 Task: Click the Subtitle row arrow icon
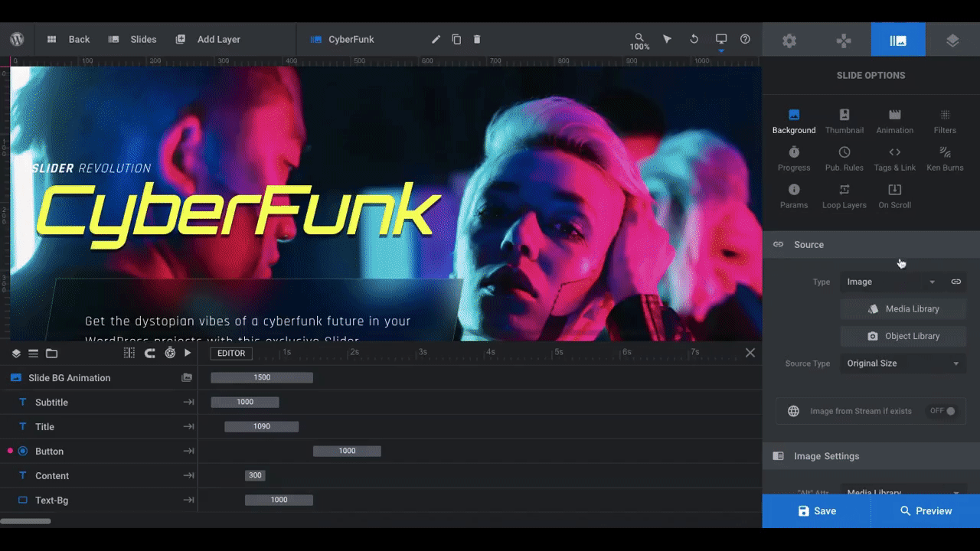[x=188, y=403]
